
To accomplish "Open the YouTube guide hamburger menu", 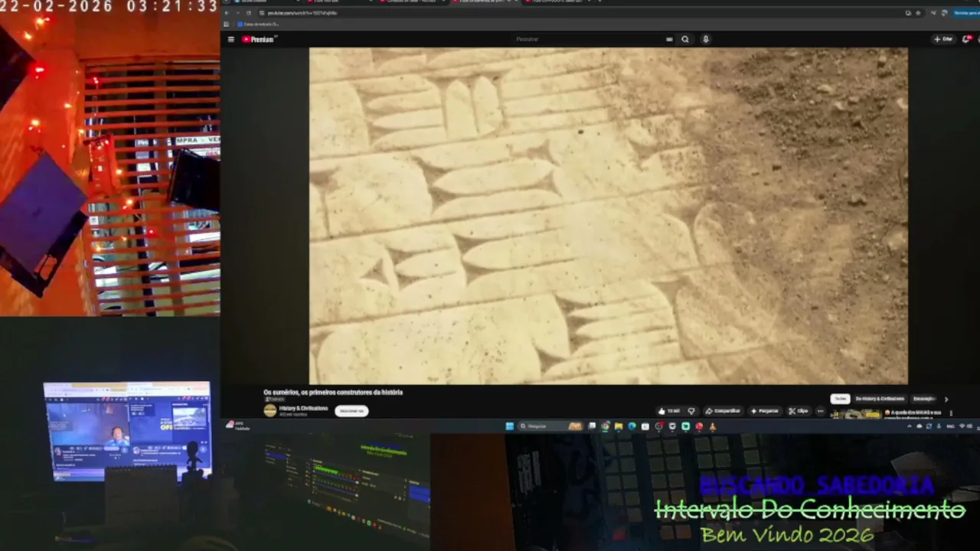I will pyautogui.click(x=231, y=39).
